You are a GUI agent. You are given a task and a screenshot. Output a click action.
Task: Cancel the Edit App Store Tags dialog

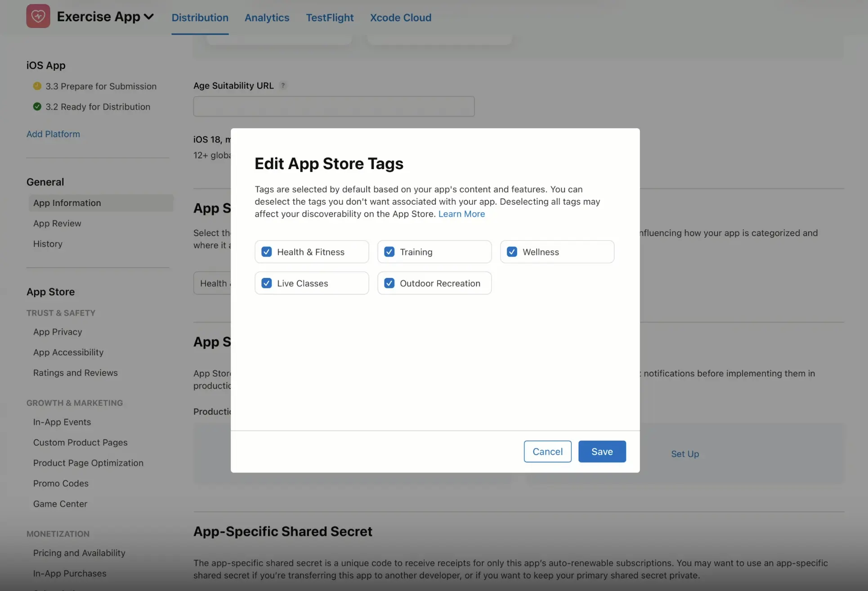[x=547, y=452]
